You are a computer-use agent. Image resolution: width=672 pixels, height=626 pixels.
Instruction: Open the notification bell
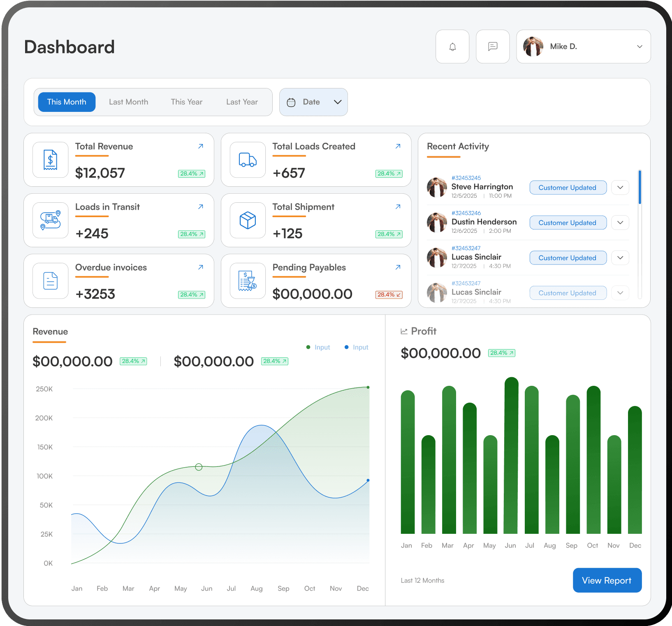pos(452,46)
